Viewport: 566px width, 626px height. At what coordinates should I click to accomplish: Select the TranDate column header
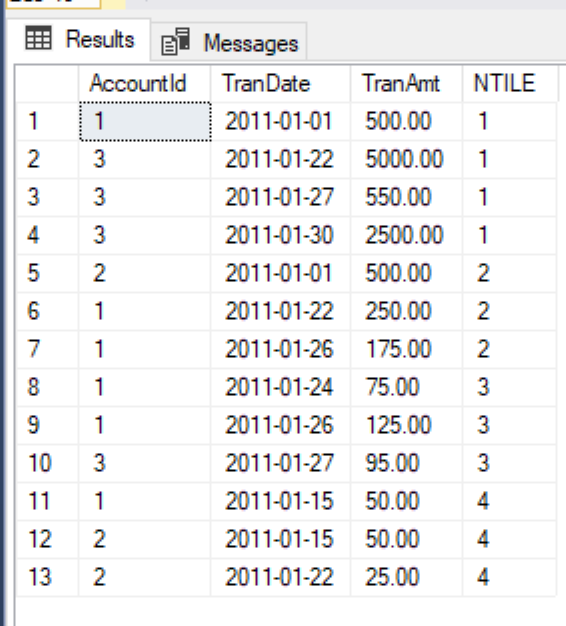[x=280, y=83]
